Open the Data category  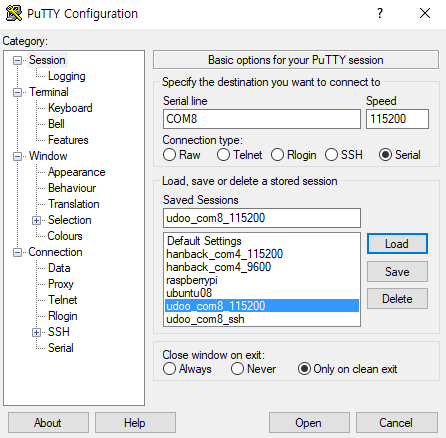click(x=59, y=268)
